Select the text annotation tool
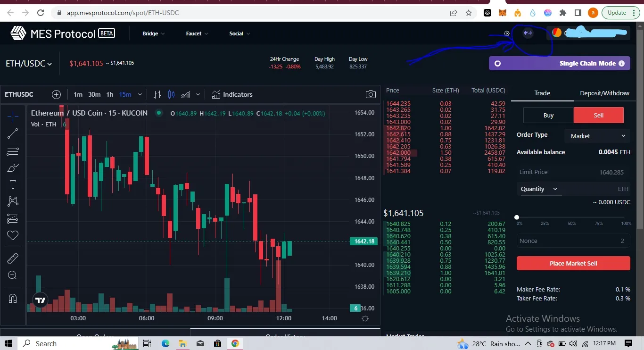Viewport: 644px width, 350px height. pyautogui.click(x=13, y=184)
